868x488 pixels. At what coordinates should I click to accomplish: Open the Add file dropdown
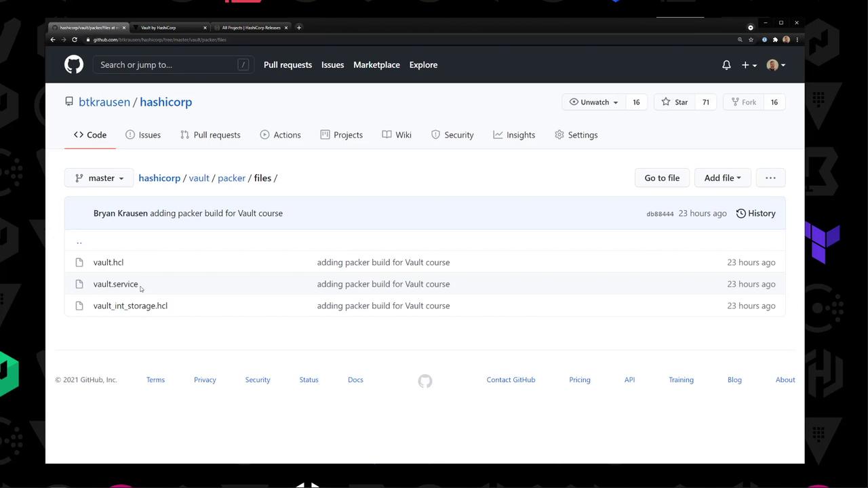coord(722,178)
